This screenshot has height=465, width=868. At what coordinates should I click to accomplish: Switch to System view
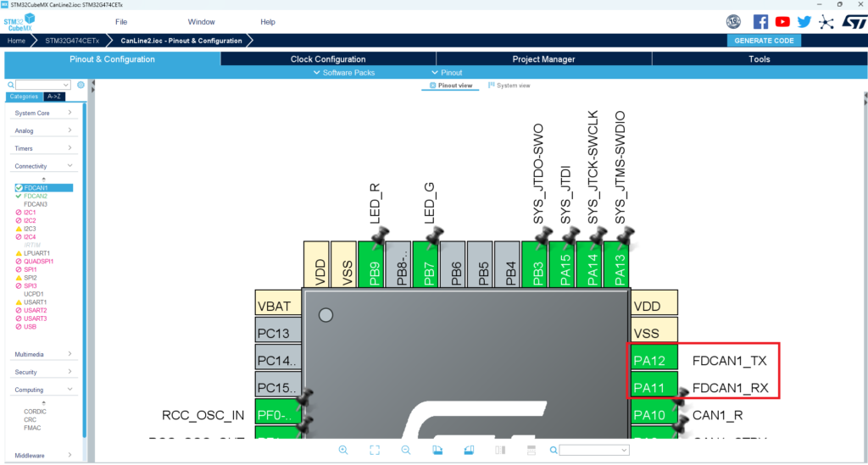(509, 86)
